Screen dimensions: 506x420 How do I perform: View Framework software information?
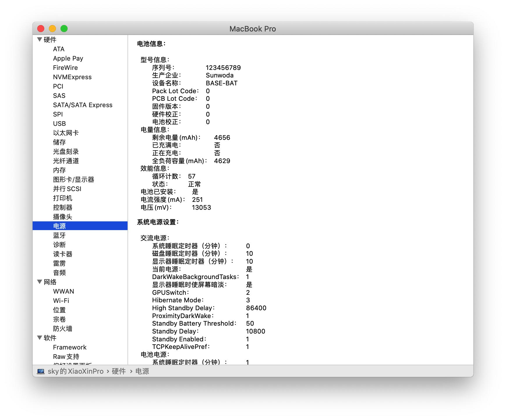tap(69, 347)
